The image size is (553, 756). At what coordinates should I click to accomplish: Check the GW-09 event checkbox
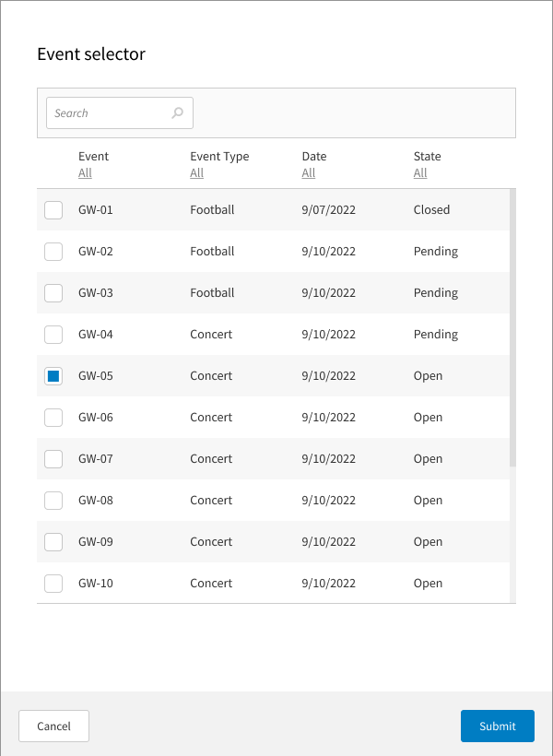53,541
